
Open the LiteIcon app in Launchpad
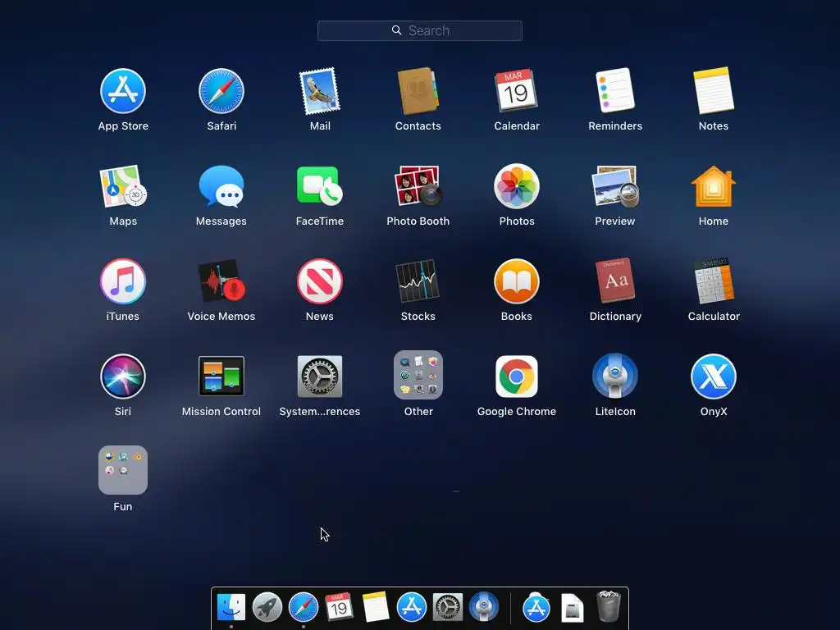click(x=615, y=376)
